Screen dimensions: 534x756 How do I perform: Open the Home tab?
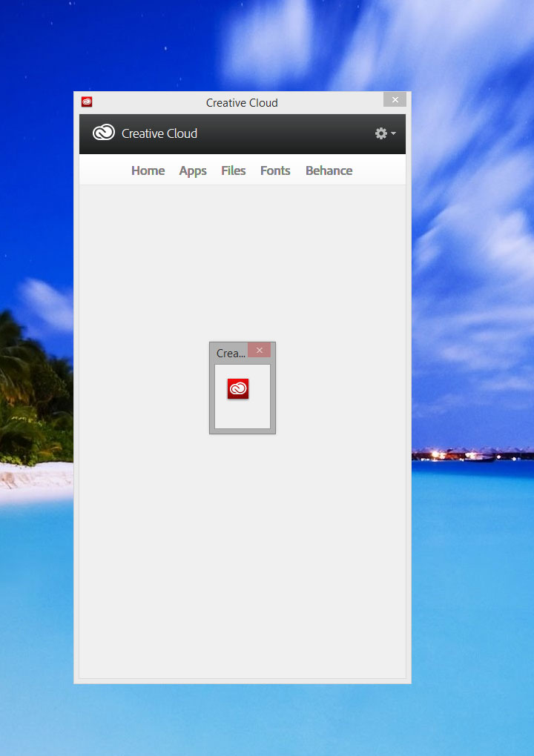(148, 170)
